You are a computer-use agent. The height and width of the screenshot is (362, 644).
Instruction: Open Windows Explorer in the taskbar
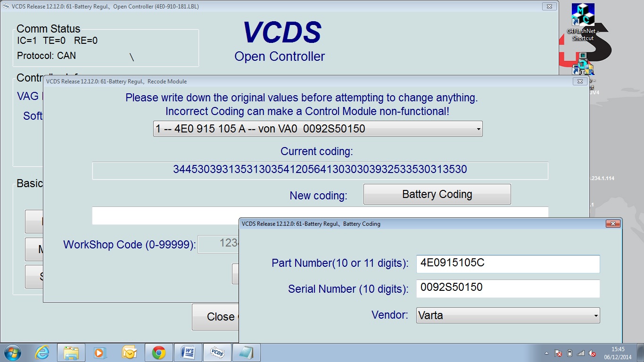[71, 353]
